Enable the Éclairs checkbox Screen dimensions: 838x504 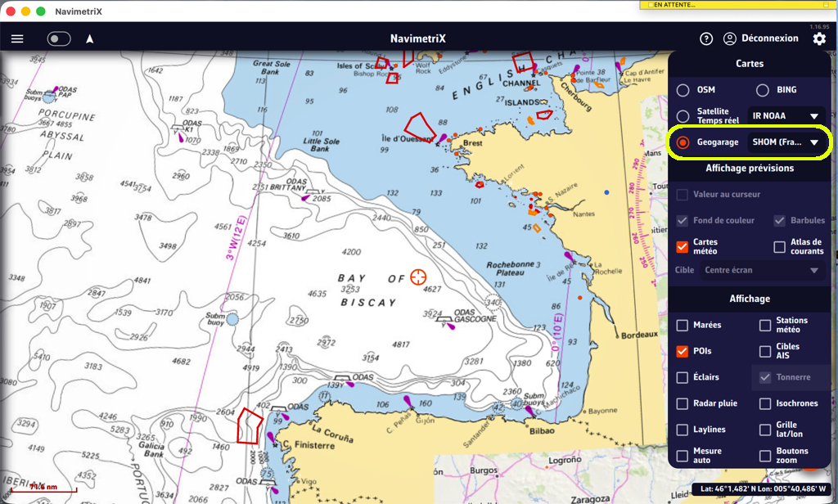(x=682, y=377)
